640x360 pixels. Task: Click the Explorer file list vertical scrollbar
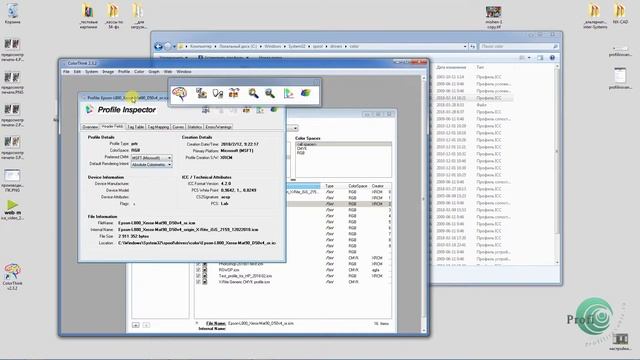pyautogui.click(x=557, y=163)
